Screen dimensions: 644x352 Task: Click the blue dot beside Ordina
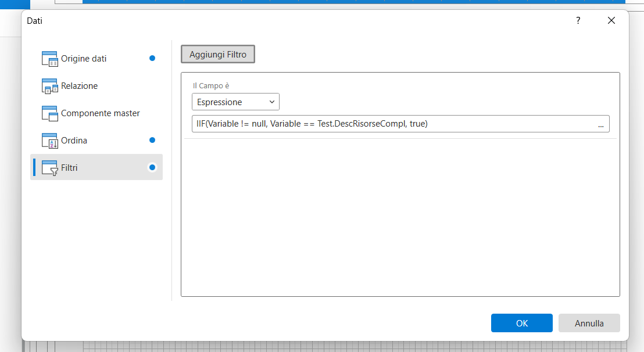click(152, 140)
